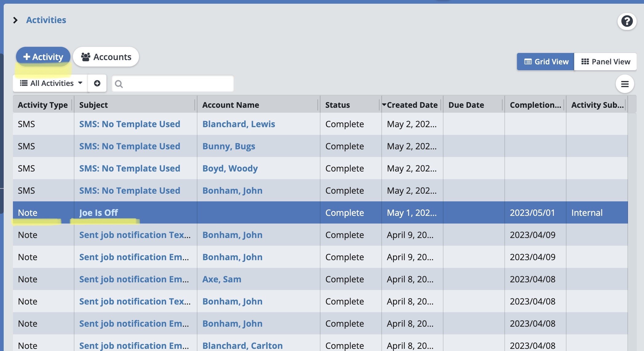
Task: Open the hamburger grid options menu
Action: [625, 84]
